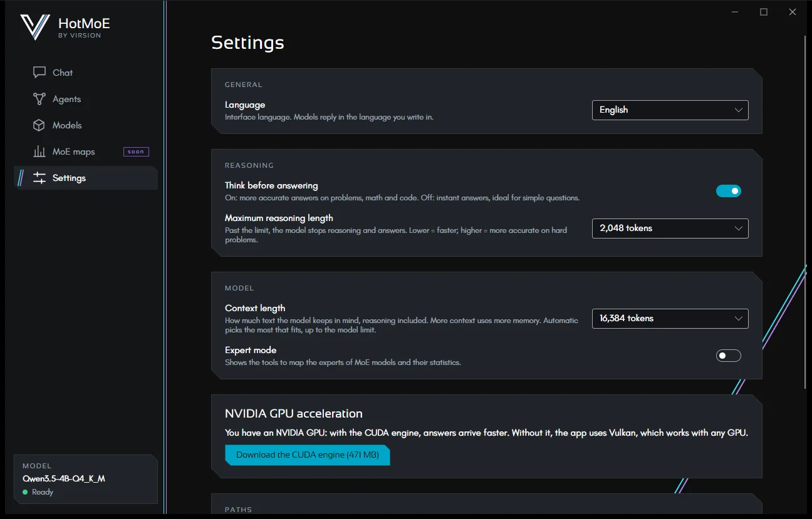Enable Expert mode switch
Image resolution: width=812 pixels, height=519 pixels.
pos(729,356)
